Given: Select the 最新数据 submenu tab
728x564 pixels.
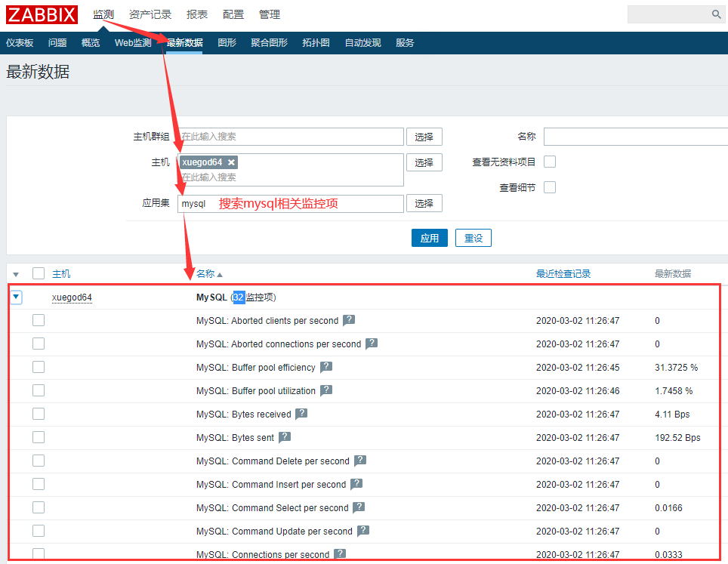Looking at the screenshot, I should pyautogui.click(x=184, y=43).
